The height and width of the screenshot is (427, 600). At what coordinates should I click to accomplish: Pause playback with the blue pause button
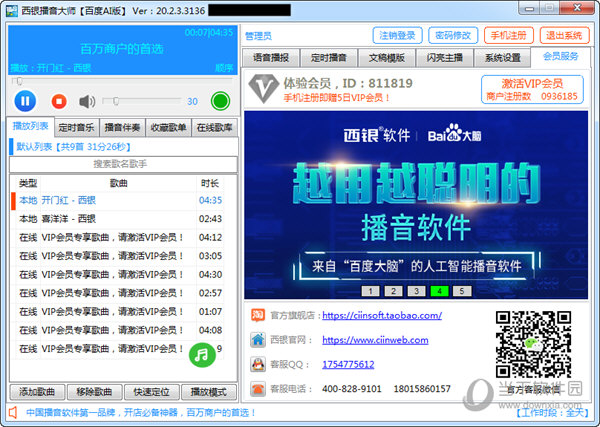click(25, 101)
